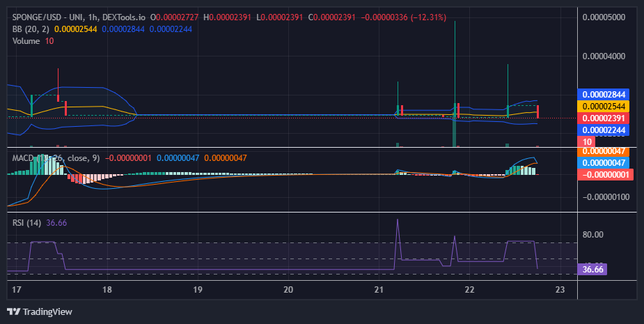Click date label 20 on time axis
This screenshot has width=644, height=324.
click(x=288, y=290)
